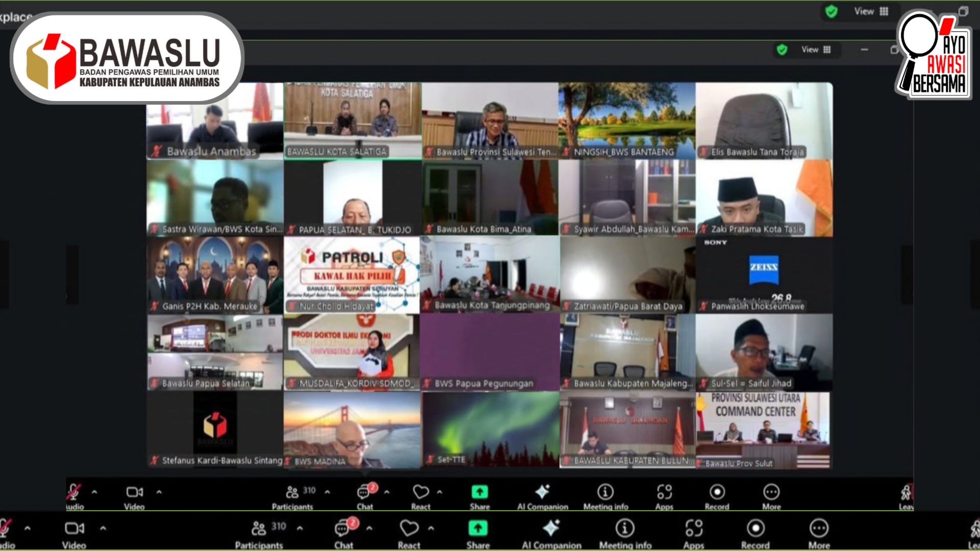This screenshot has height=551, width=980.
Task: Click the React heart button
Action: [409, 529]
